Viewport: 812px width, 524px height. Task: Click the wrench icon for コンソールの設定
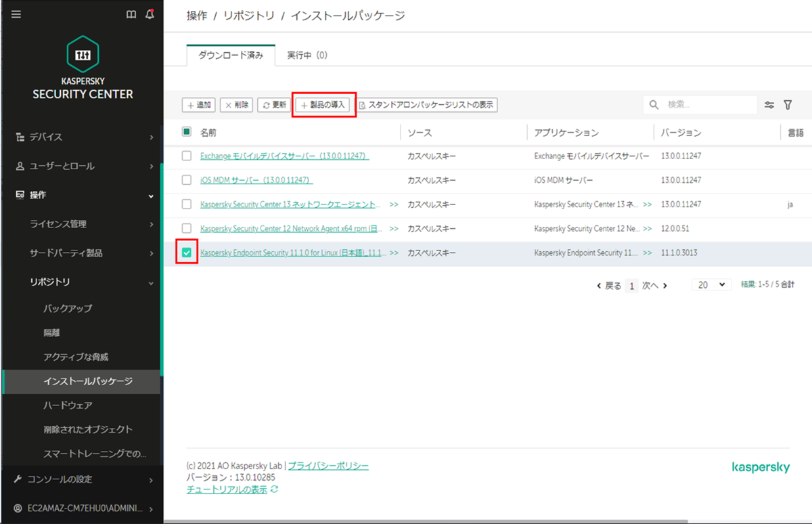[x=19, y=479]
